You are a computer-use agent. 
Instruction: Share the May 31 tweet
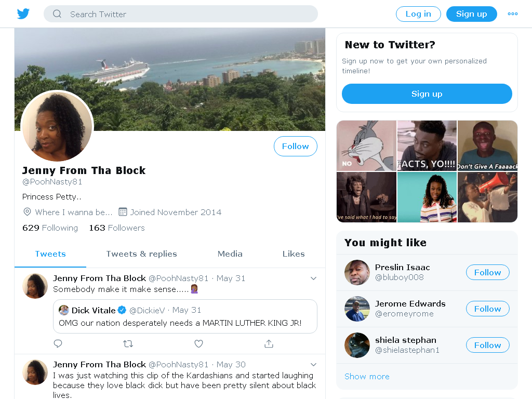point(269,344)
